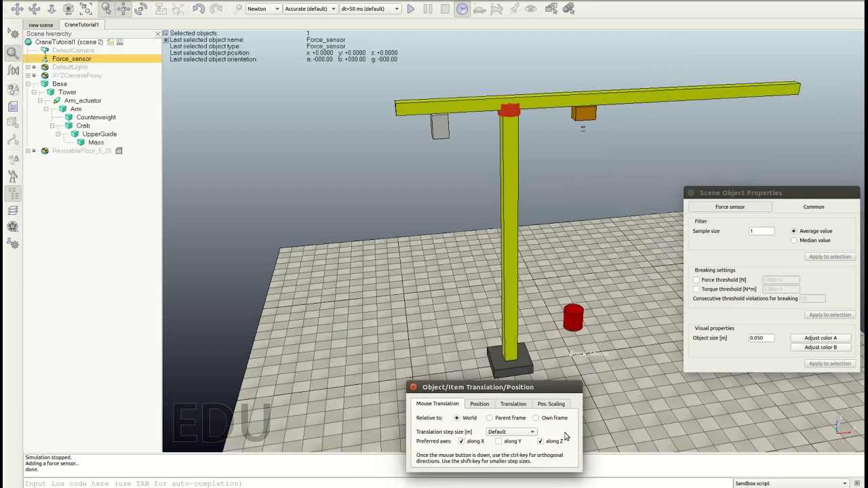Click the pause simulation button
Screen dimensions: 868x488
pos(428,9)
